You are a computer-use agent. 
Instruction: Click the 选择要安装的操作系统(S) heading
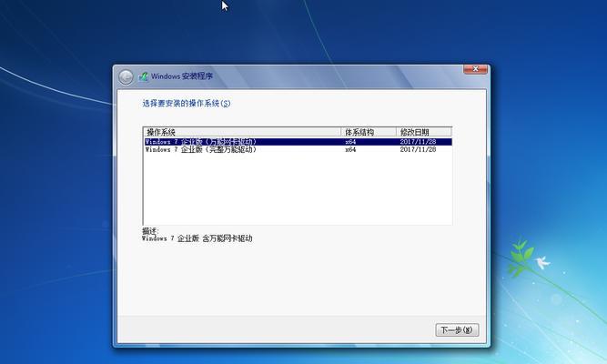pyautogui.click(x=187, y=104)
